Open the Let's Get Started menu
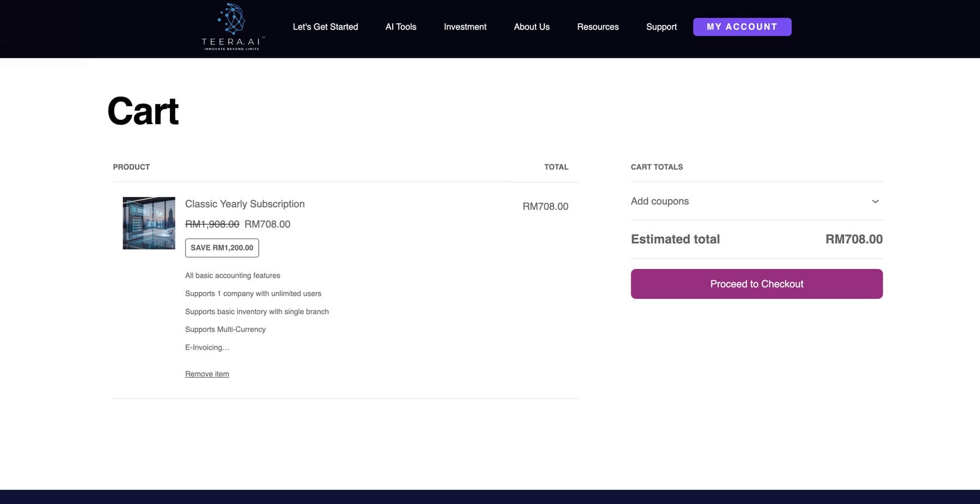Screen dimensions: 980x504 tap(325, 27)
